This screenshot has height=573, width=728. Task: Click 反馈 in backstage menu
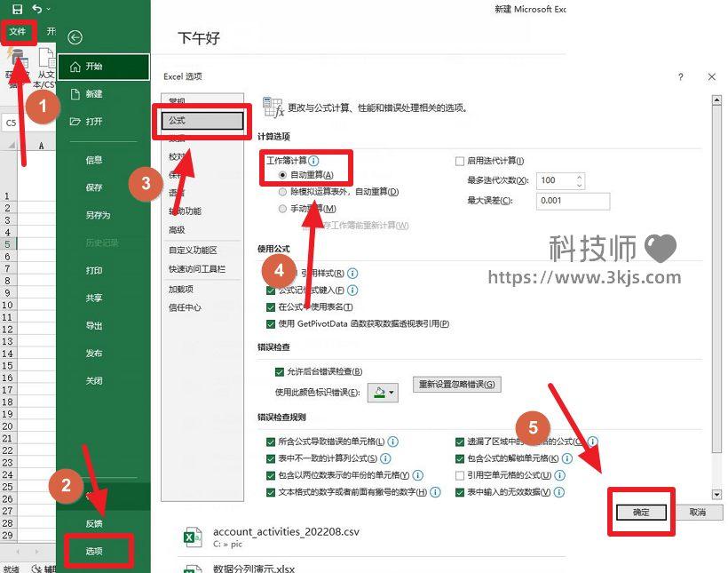pyautogui.click(x=94, y=523)
